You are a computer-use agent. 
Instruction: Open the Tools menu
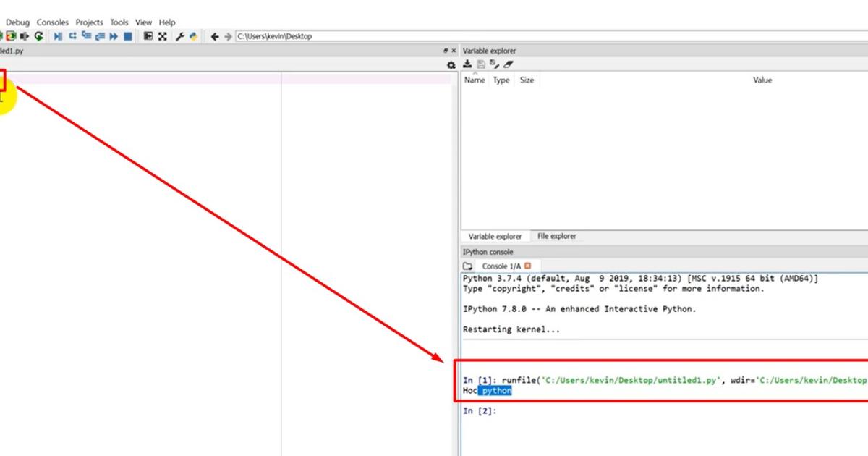coord(119,22)
